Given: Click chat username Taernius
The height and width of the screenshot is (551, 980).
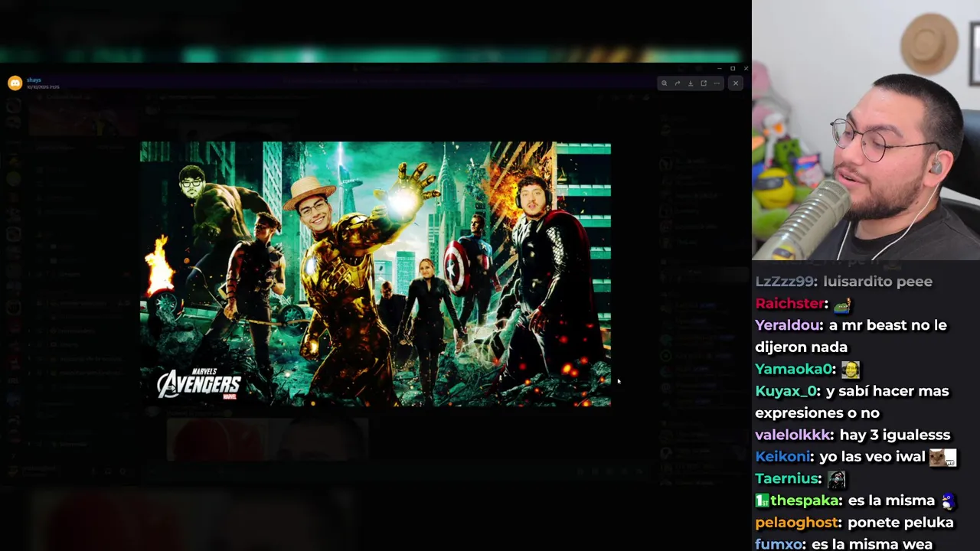Looking at the screenshot, I should 788,478.
